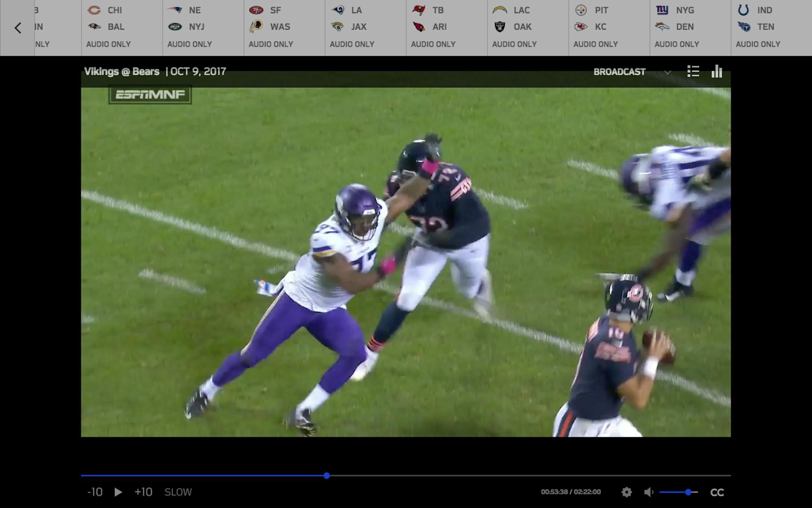Toggle closed captions CC
Screen dimensions: 812x508
point(717,493)
